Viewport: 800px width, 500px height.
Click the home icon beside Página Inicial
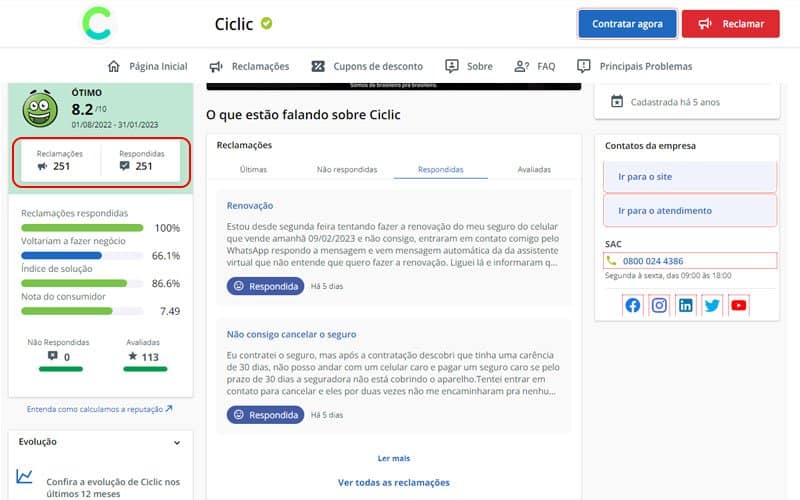114,66
